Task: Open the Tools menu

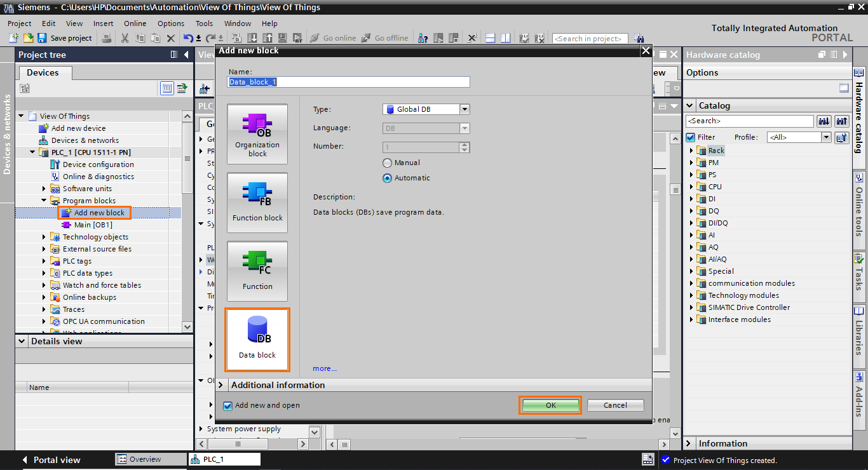Action: click(204, 23)
